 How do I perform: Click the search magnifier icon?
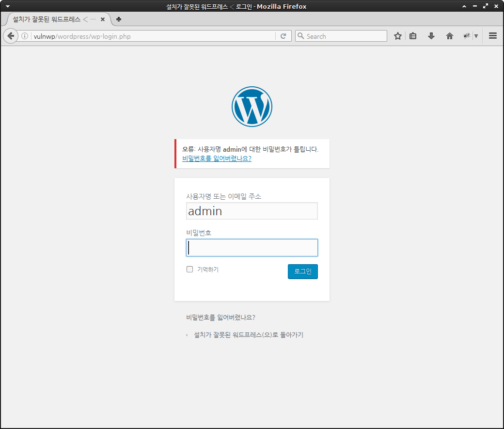pos(300,36)
